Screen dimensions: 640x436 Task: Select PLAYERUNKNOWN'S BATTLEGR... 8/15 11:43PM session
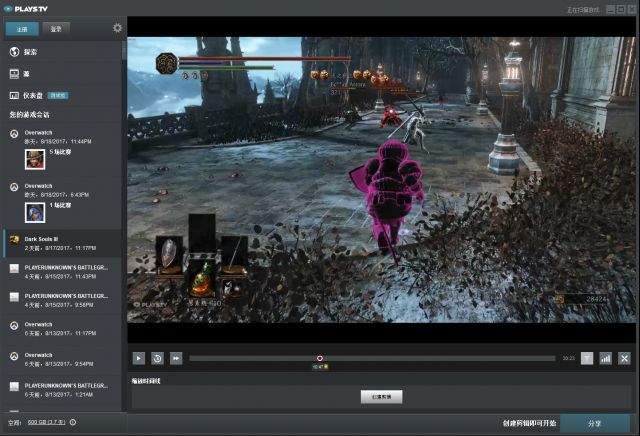[62, 272]
